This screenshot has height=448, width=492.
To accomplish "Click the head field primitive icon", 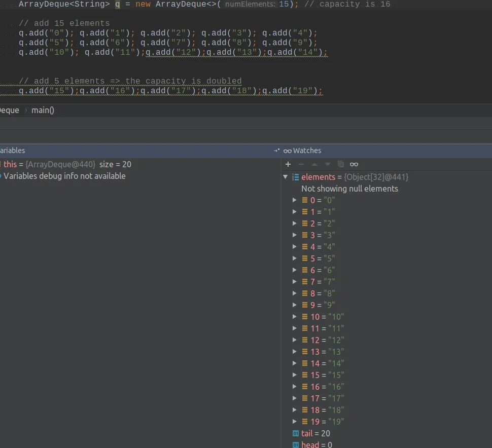I will [x=296, y=445].
